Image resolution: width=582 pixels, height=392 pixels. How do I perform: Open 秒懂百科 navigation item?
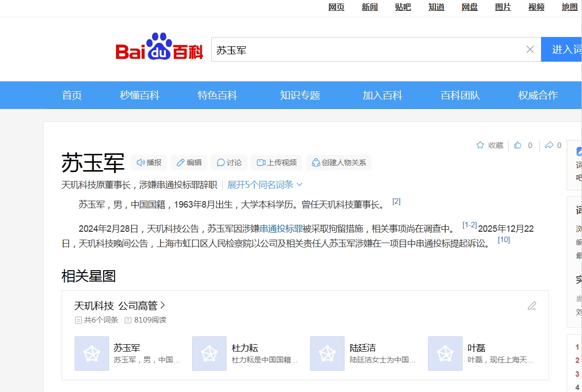(140, 95)
